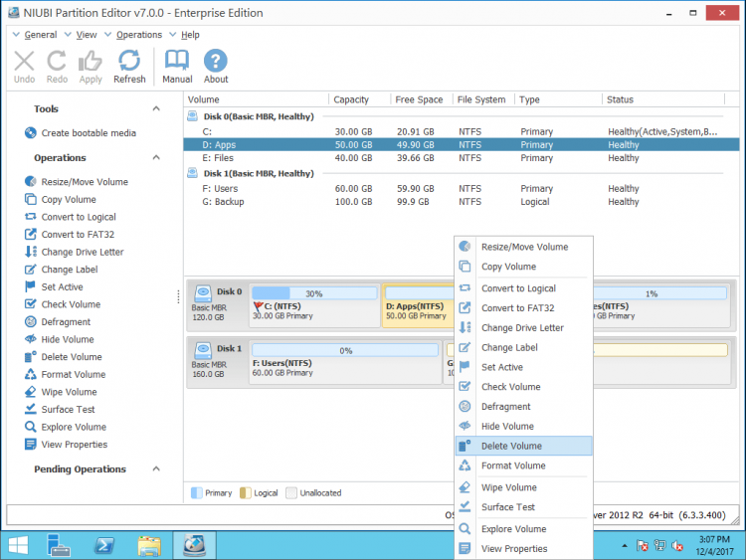This screenshot has height=560, width=746.
Task: Click sidebar Copy Volume icon
Action: click(31, 199)
